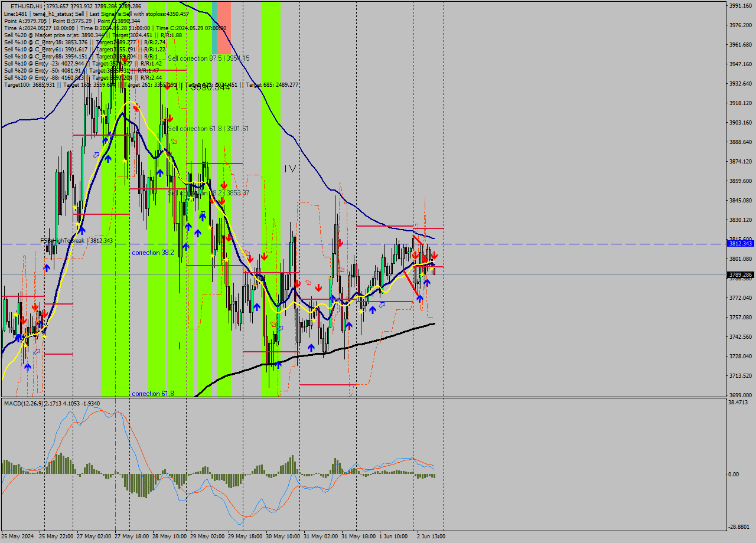Click the large '3890.344' chart label
This screenshot has width=756, height=543.
pyautogui.click(x=210, y=87)
